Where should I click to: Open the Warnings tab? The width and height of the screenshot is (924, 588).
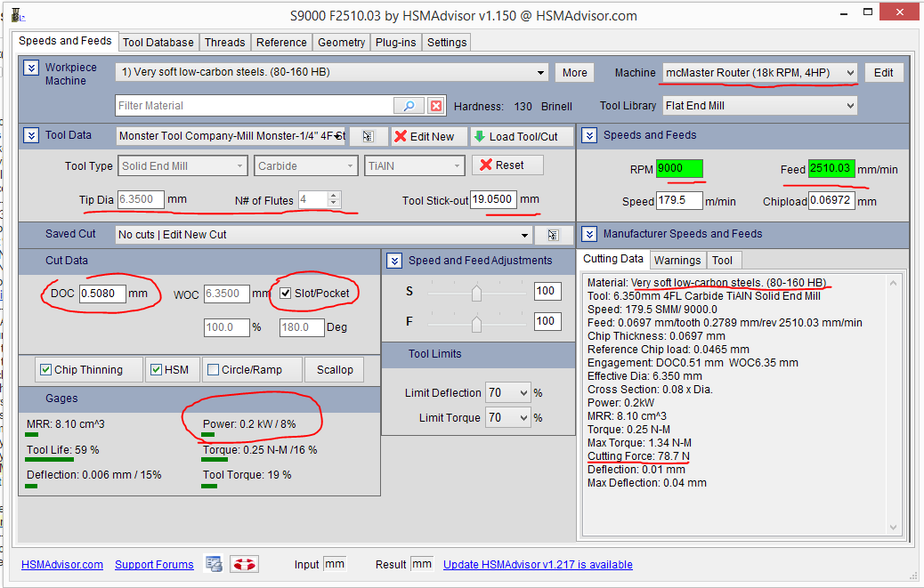(x=677, y=260)
